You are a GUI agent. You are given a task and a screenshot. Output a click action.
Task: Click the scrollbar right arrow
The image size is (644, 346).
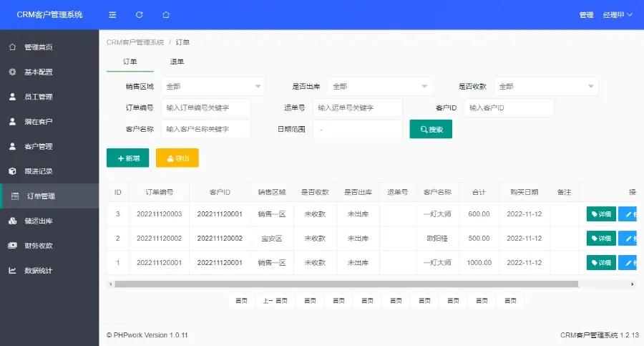point(632,284)
